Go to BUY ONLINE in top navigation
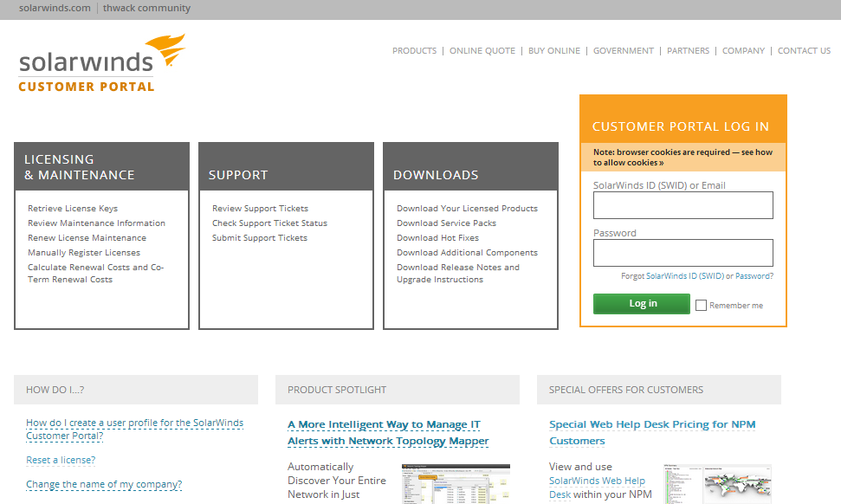The width and height of the screenshot is (841, 504). pos(554,50)
